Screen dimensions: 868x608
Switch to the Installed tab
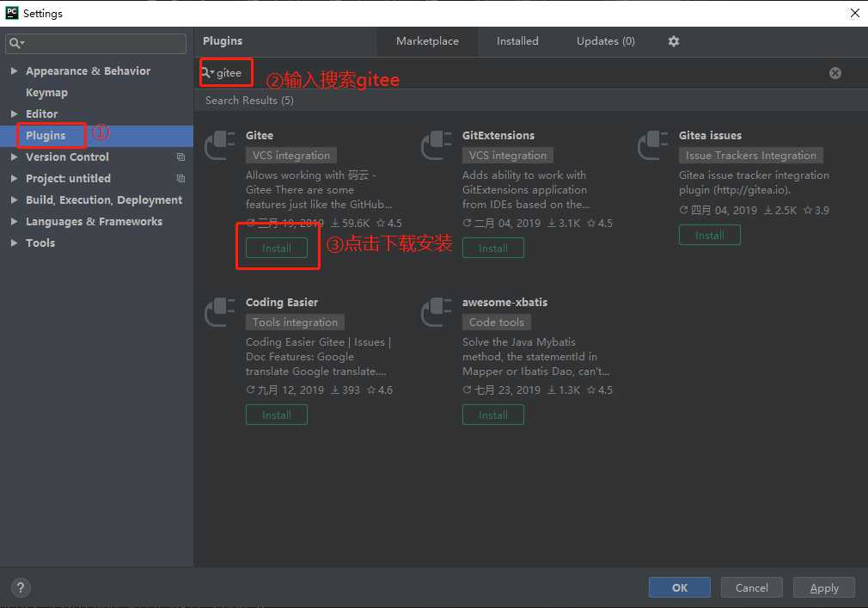[x=517, y=41]
